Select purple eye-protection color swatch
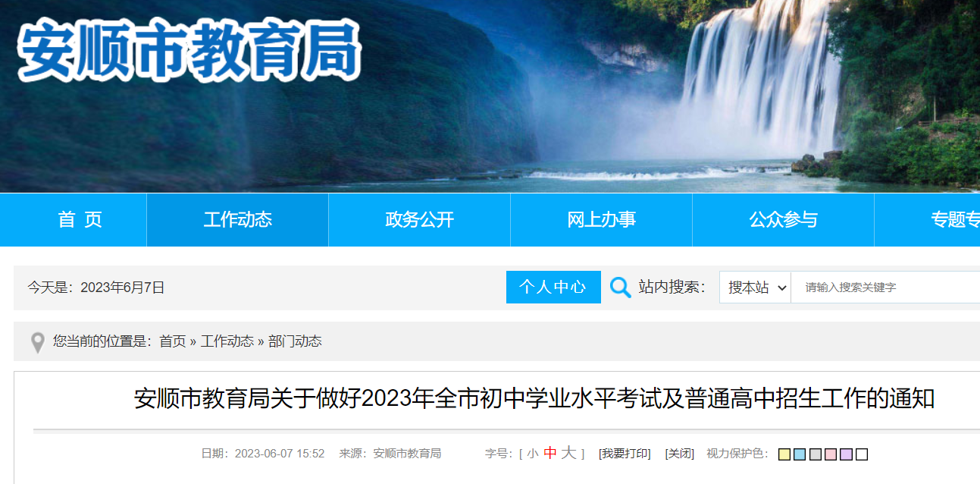 847,454
